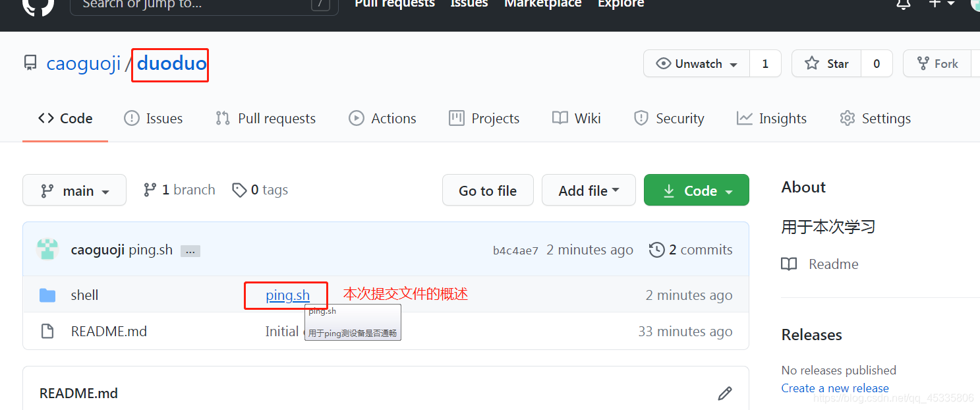View the watchers count of 1
This screenshot has height=410, width=980.
(x=765, y=64)
